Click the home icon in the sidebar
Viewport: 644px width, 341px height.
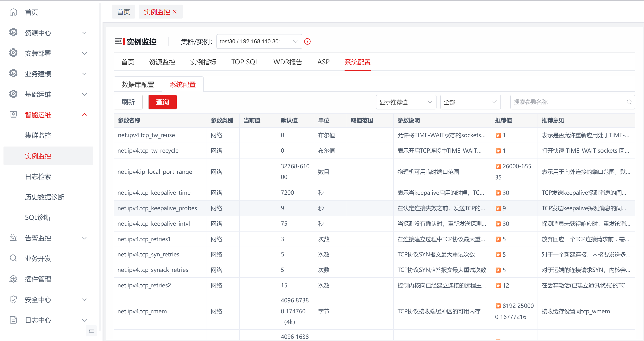click(x=13, y=12)
